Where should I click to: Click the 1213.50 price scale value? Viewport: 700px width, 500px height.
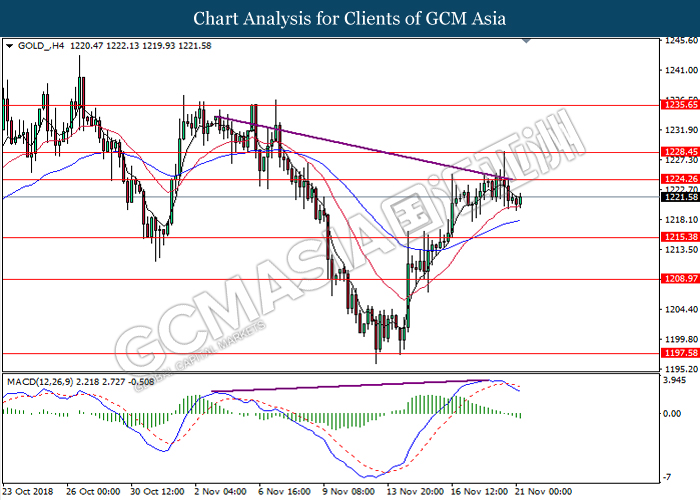click(681, 250)
